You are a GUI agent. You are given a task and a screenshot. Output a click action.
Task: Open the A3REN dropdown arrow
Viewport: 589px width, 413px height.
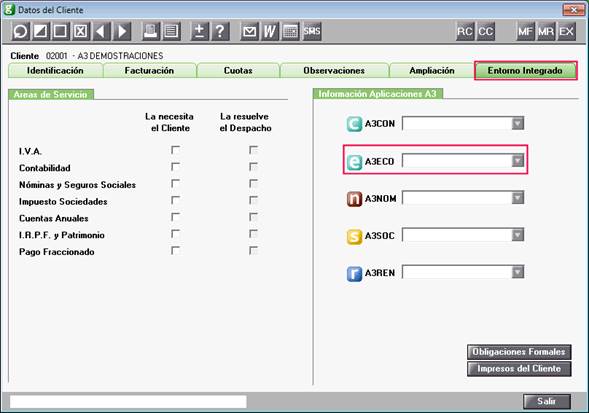[518, 272]
